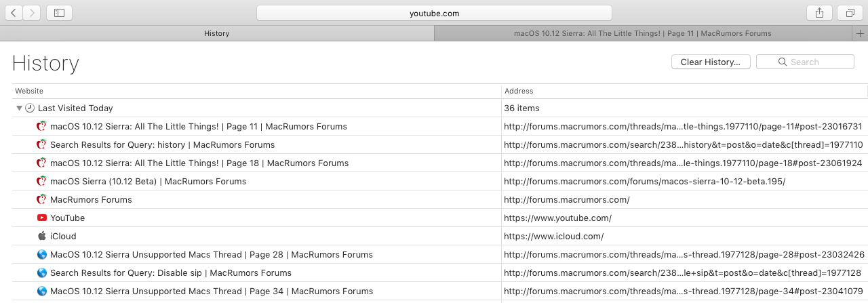Open the iCloud history entry
The width and height of the screenshot is (868, 303).
point(63,236)
